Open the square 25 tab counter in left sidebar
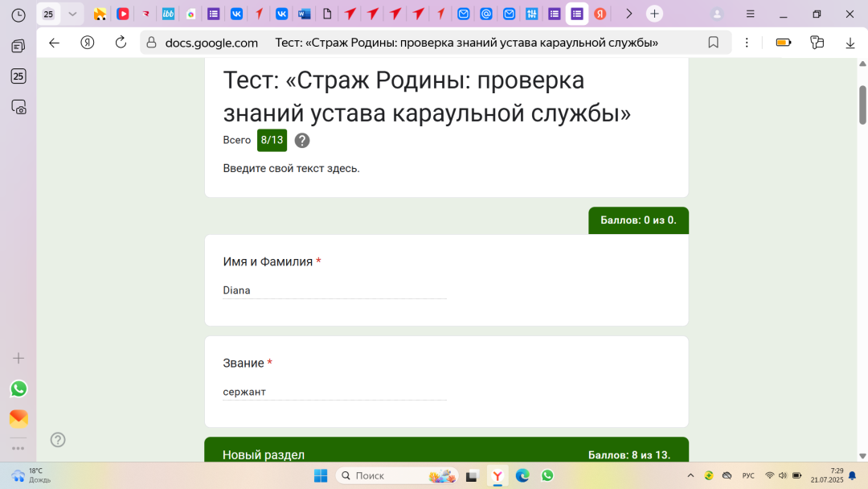The image size is (868, 489). click(x=18, y=76)
